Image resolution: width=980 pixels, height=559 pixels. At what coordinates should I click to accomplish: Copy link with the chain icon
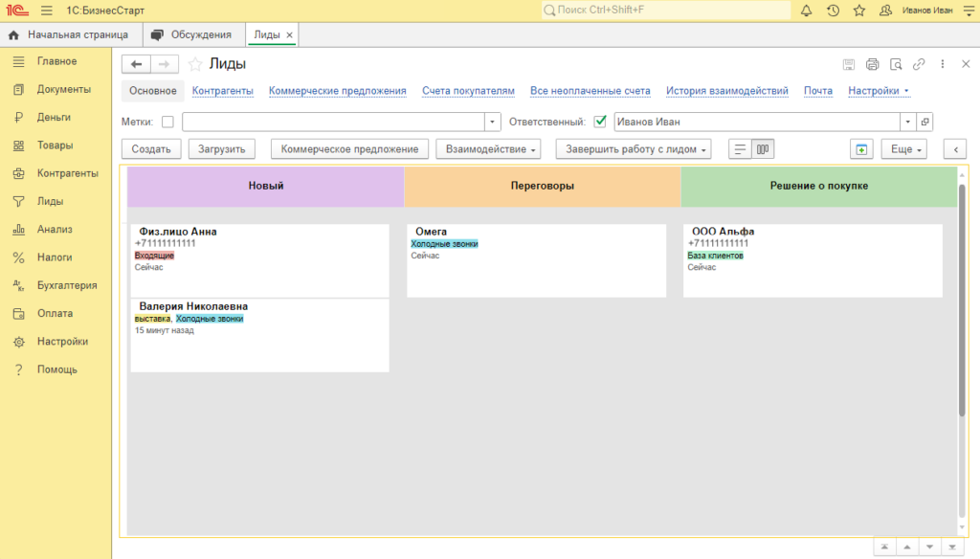click(x=919, y=64)
